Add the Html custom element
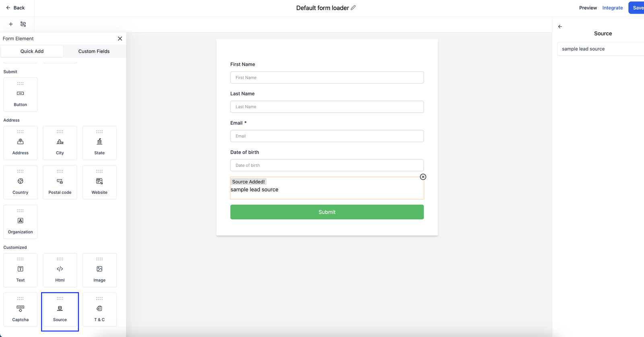644x337 pixels. (60, 270)
